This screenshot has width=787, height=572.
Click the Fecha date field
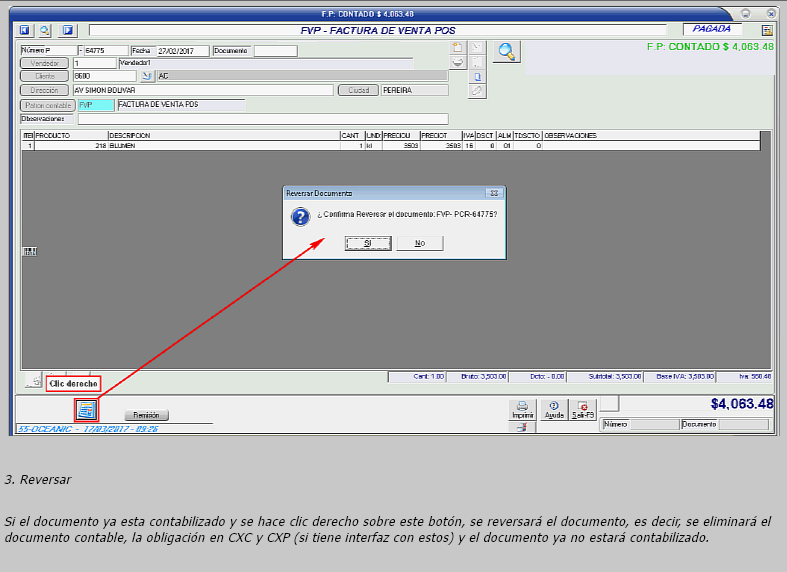pyautogui.click(x=182, y=50)
